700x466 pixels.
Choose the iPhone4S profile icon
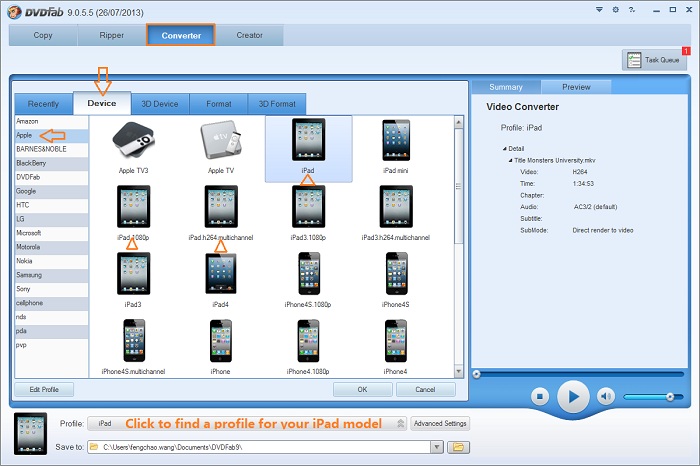[x=396, y=274]
